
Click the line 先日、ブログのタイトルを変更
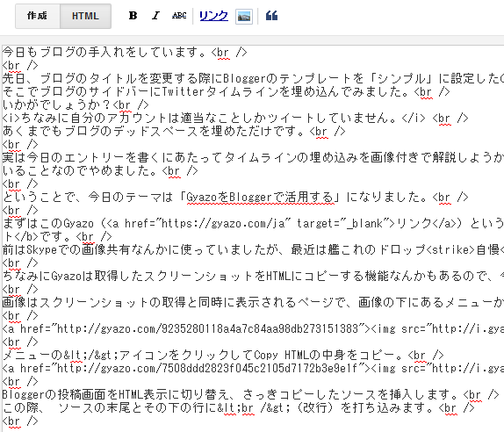pos(253,78)
